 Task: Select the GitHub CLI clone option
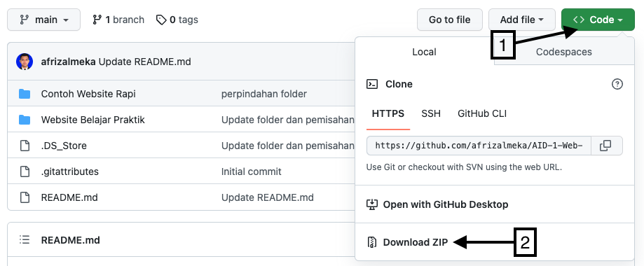(482, 113)
